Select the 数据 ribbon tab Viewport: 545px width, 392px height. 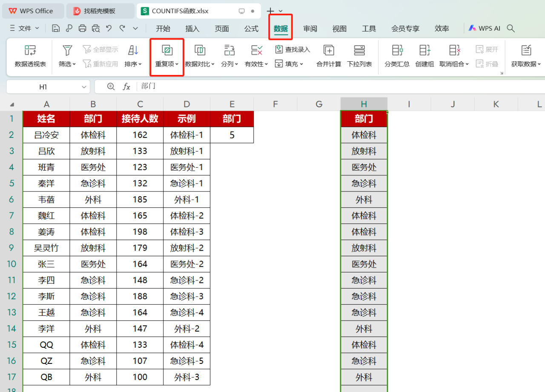(x=281, y=29)
